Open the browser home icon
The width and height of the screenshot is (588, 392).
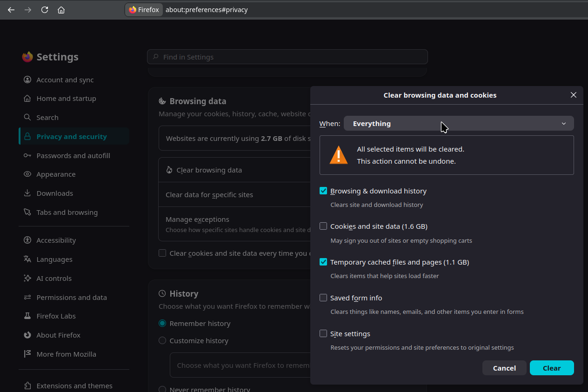pyautogui.click(x=61, y=10)
